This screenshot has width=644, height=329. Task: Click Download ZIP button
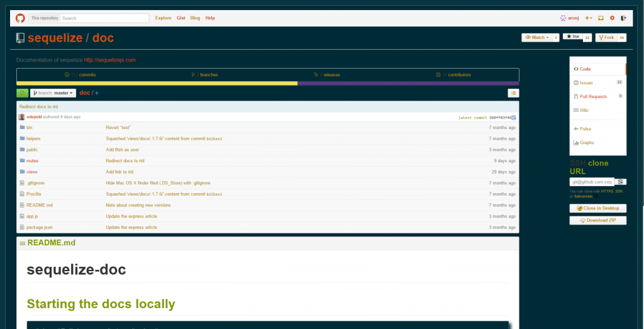(x=598, y=221)
